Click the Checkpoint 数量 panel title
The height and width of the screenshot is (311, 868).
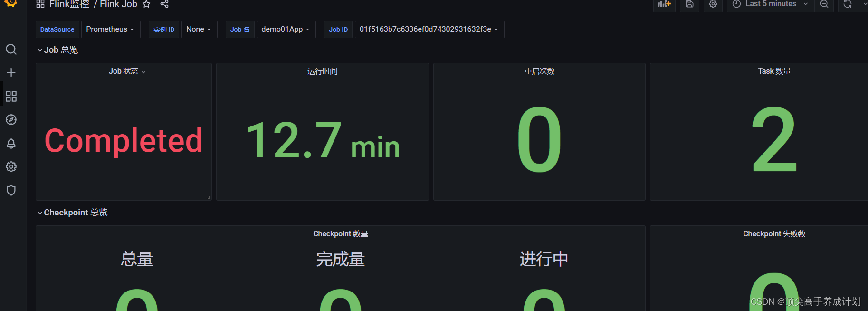[341, 234]
